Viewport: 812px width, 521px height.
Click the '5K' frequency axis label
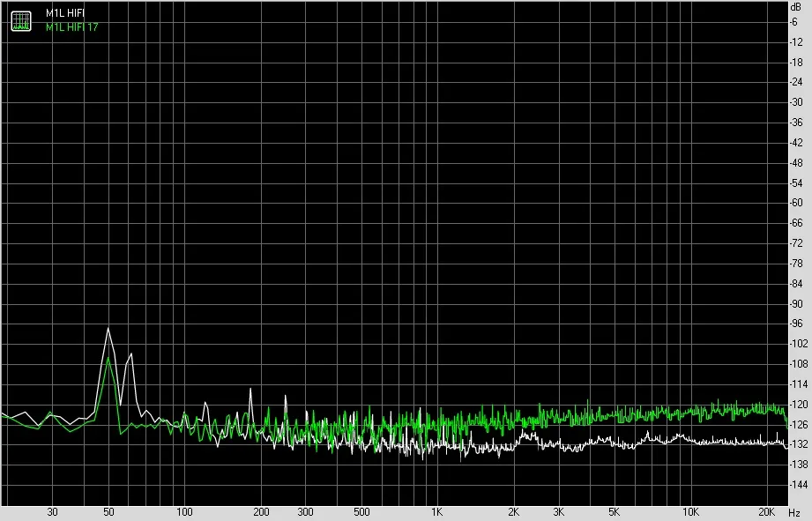click(615, 512)
